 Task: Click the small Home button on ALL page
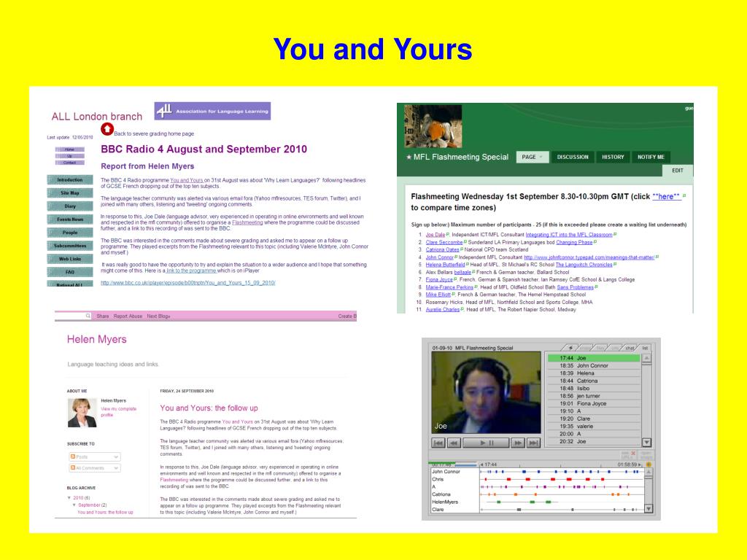pyautogui.click(x=69, y=149)
